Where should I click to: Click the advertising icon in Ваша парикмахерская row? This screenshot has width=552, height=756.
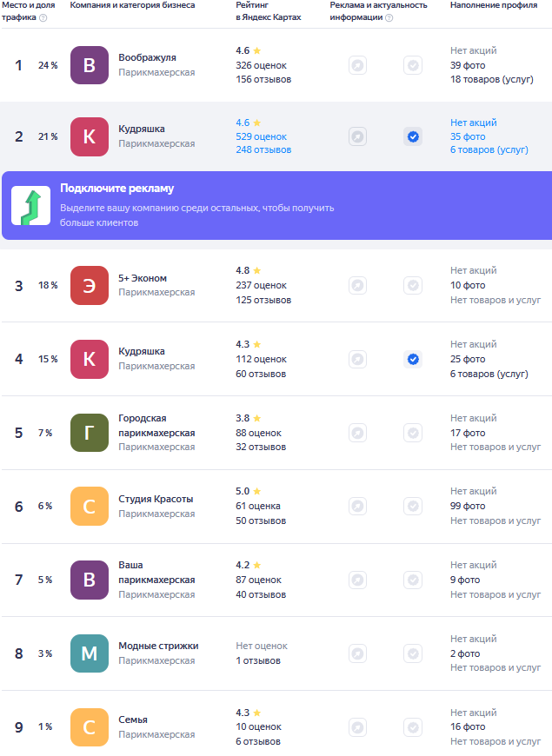[x=357, y=580]
